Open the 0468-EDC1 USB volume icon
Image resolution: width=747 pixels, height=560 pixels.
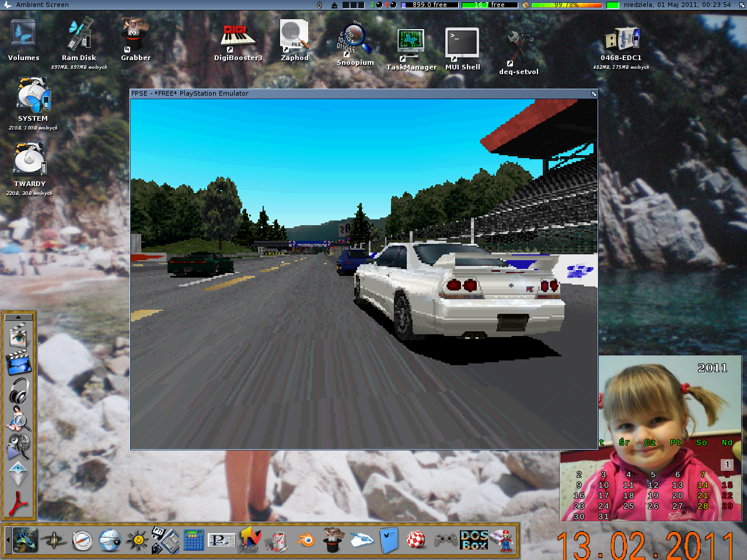click(622, 38)
